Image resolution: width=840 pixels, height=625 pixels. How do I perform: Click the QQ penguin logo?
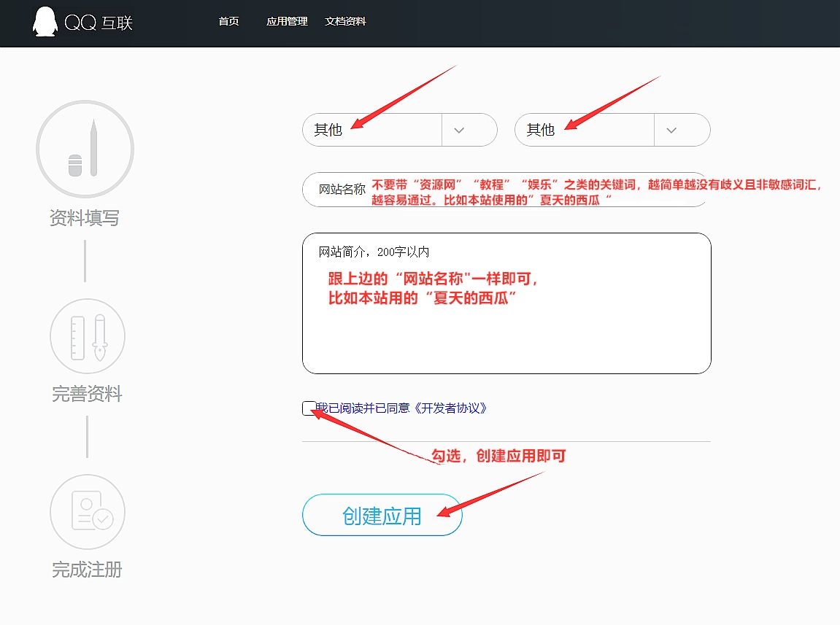(x=45, y=22)
